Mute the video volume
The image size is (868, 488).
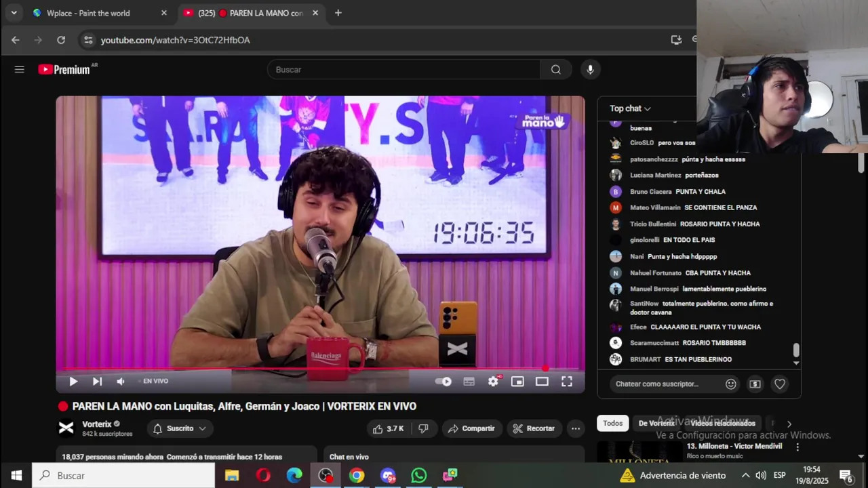tap(121, 382)
